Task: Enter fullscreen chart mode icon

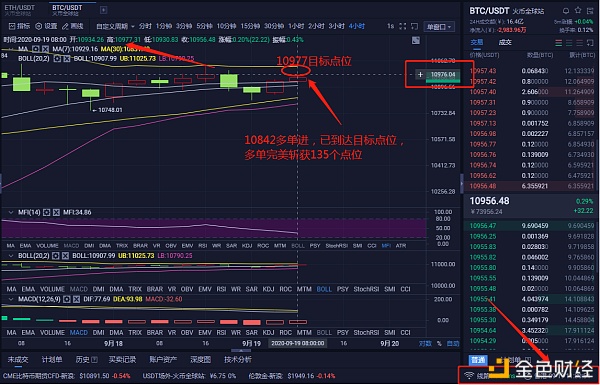Action: tap(403, 26)
